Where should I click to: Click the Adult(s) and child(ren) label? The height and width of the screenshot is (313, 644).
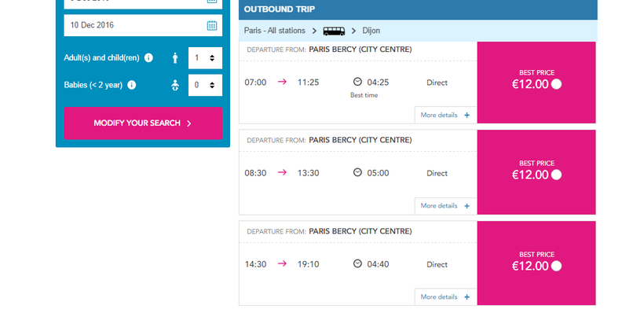[101, 58]
